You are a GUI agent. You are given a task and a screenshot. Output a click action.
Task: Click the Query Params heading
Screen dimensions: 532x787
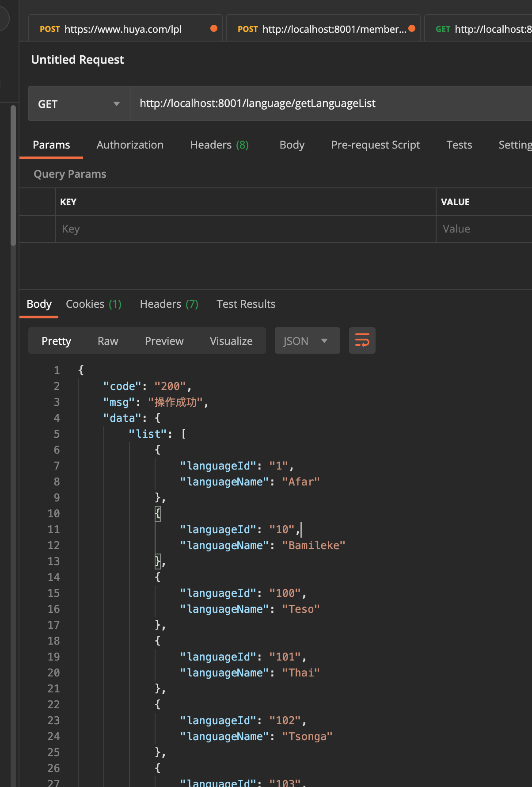pyautogui.click(x=70, y=174)
